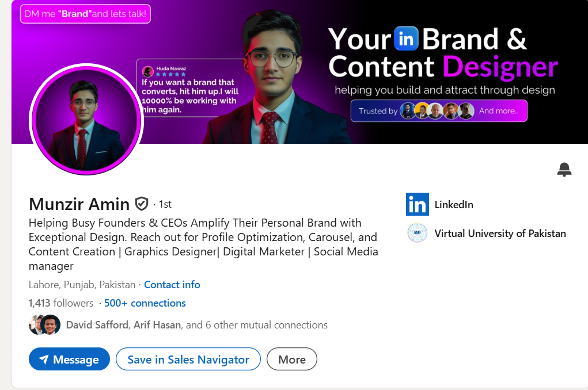View David Safford's avatar thumbnail
This screenshot has height=390, width=588.
35,324
